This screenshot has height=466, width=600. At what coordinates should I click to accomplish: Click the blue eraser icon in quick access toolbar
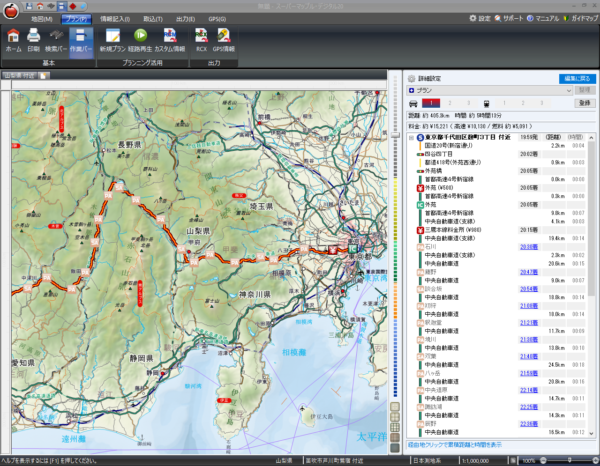click(83, 6)
